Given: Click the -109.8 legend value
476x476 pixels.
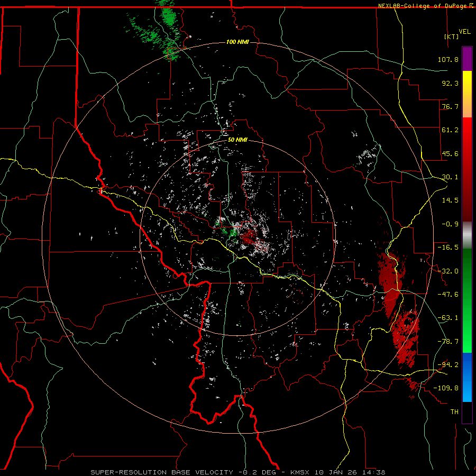Looking at the screenshot, I should pyautogui.click(x=446, y=388).
